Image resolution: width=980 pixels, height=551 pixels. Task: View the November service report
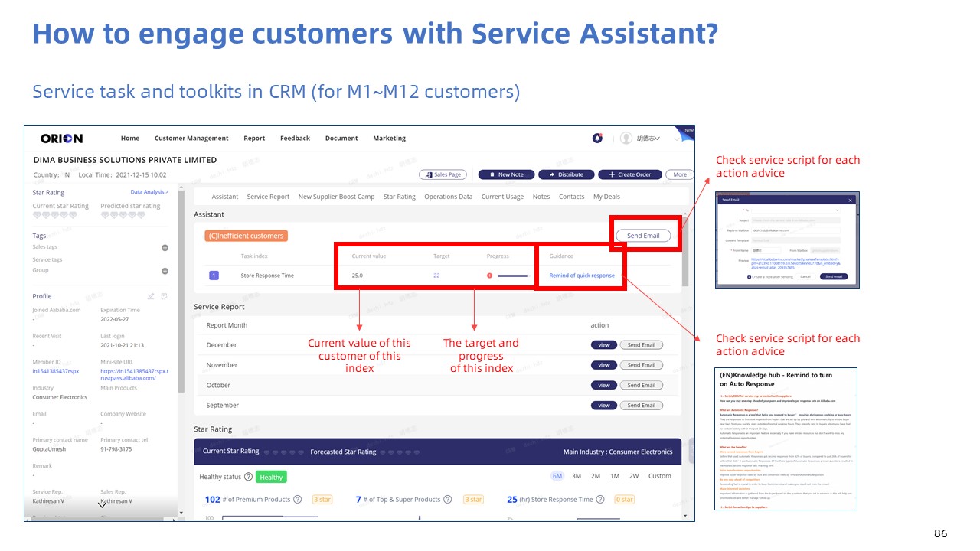click(604, 365)
